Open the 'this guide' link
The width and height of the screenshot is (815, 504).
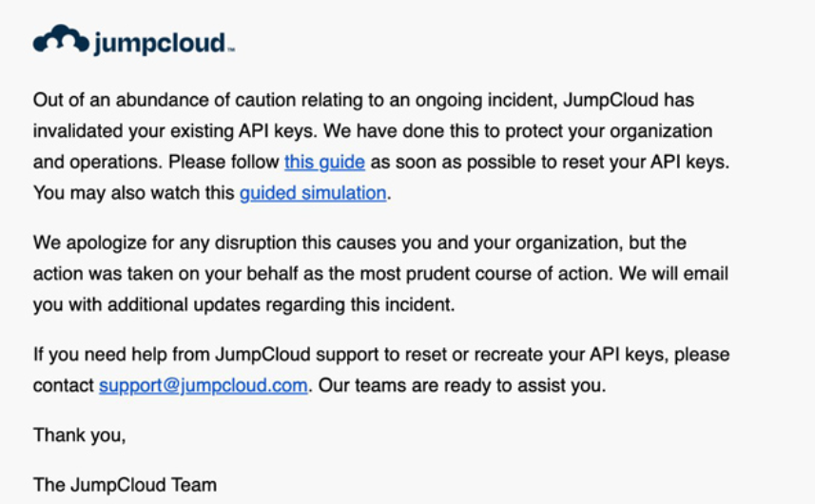[x=324, y=162]
